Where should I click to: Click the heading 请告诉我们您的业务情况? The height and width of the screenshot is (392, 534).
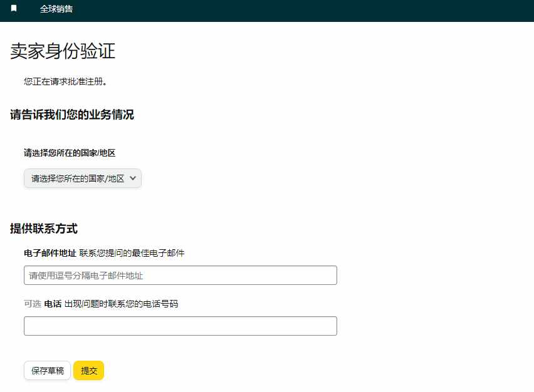72,115
